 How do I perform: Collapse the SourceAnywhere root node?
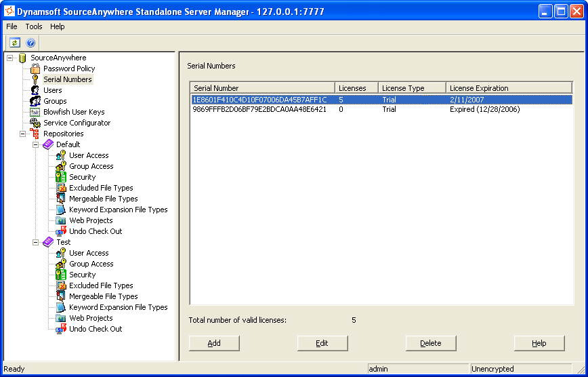(x=10, y=58)
